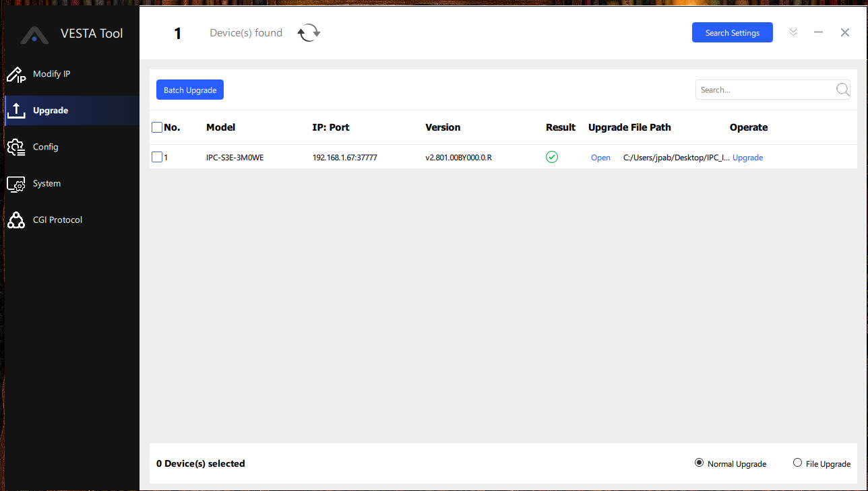
Task: Click the Upgrade upload arrow icon
Action: [x=15, y=111]
